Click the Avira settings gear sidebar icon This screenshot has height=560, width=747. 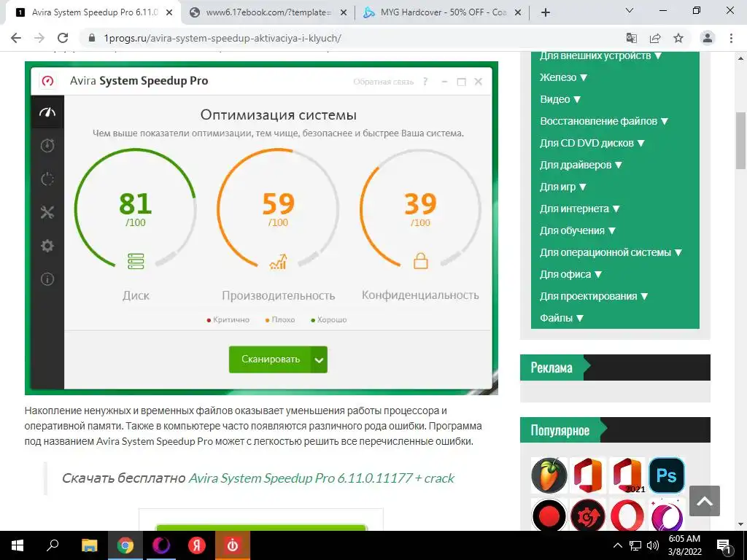47,246
